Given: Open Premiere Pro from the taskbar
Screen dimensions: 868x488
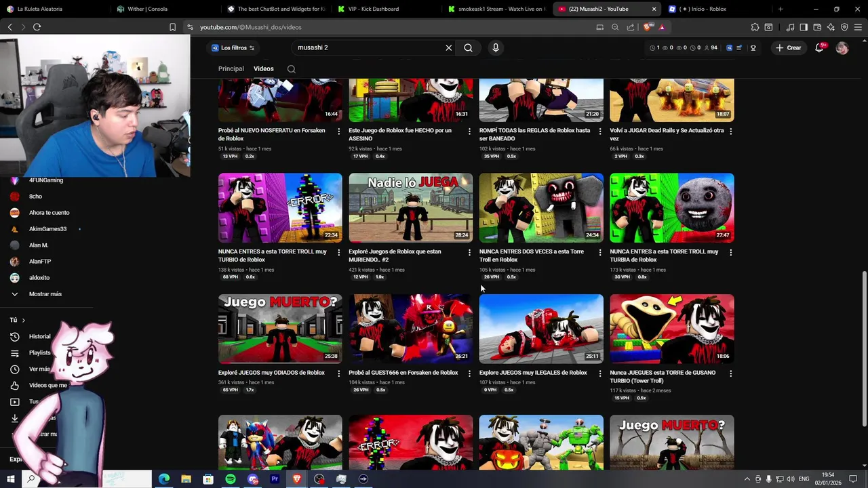Looking at the screenshot, I should 275,479.
